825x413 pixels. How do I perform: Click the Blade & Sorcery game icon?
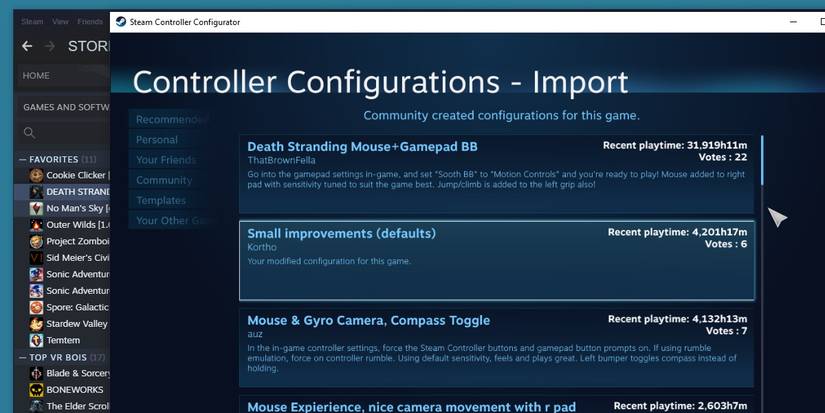pos(36,374)
